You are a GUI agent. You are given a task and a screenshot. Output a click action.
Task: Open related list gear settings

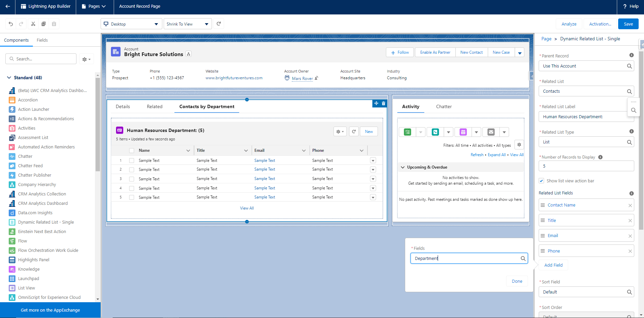[x=340, y=132]
